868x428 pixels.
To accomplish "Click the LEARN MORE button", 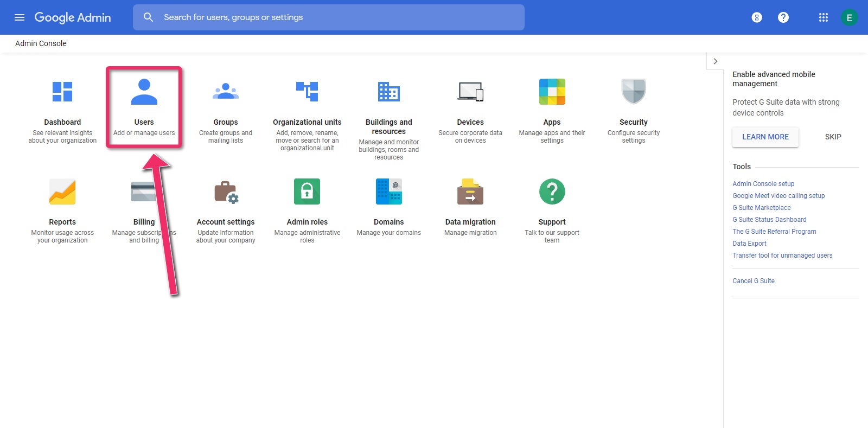I will (765, 137).
